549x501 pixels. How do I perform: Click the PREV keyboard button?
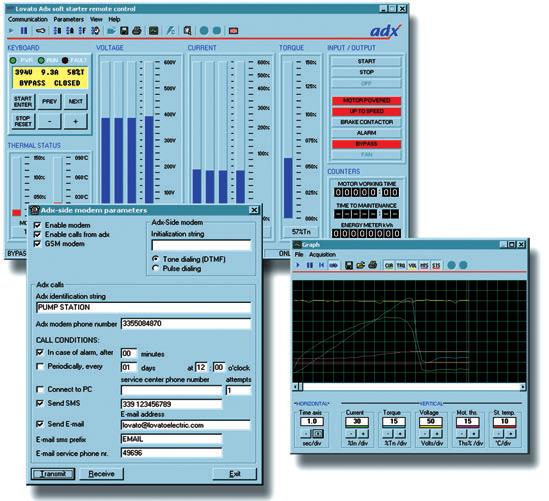coord(49,102)
